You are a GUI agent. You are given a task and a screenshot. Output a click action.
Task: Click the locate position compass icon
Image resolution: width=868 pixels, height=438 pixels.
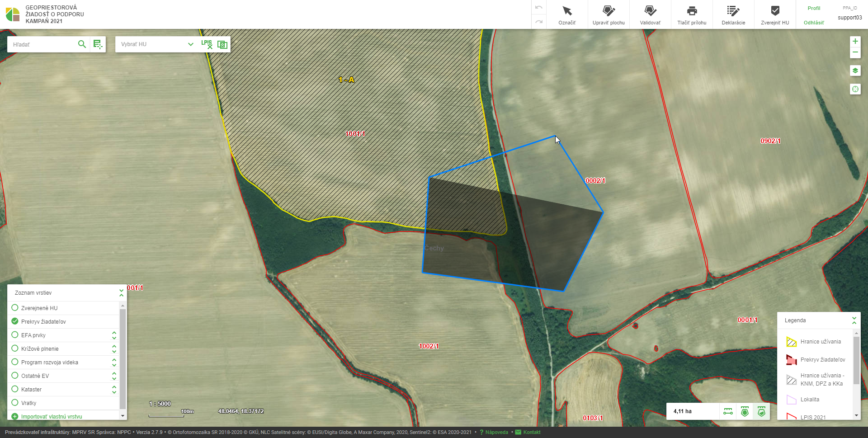click(x=855, y=89)
